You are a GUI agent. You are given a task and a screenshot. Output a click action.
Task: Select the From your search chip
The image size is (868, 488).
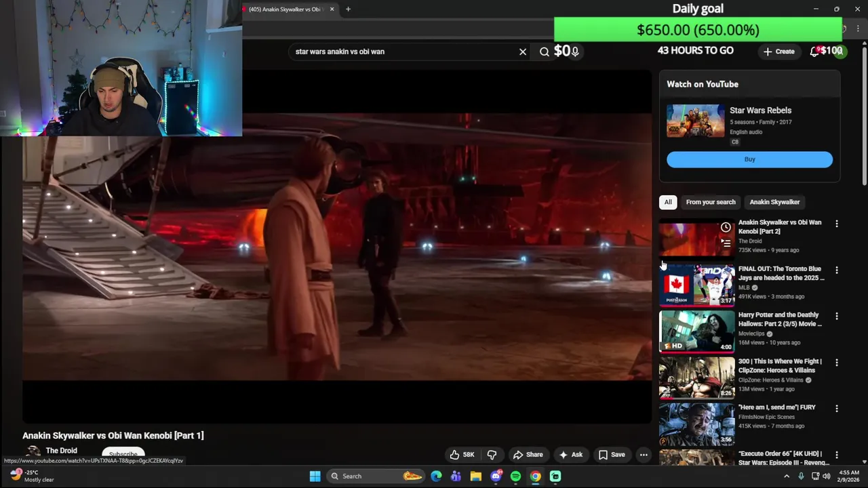coord(711,202)
